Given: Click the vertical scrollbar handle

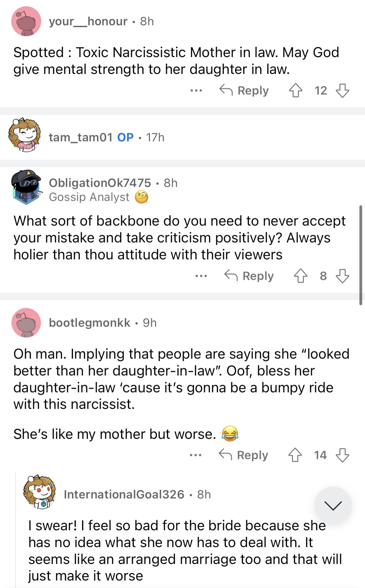Looking at the screenshot, I should click(361, 255).
